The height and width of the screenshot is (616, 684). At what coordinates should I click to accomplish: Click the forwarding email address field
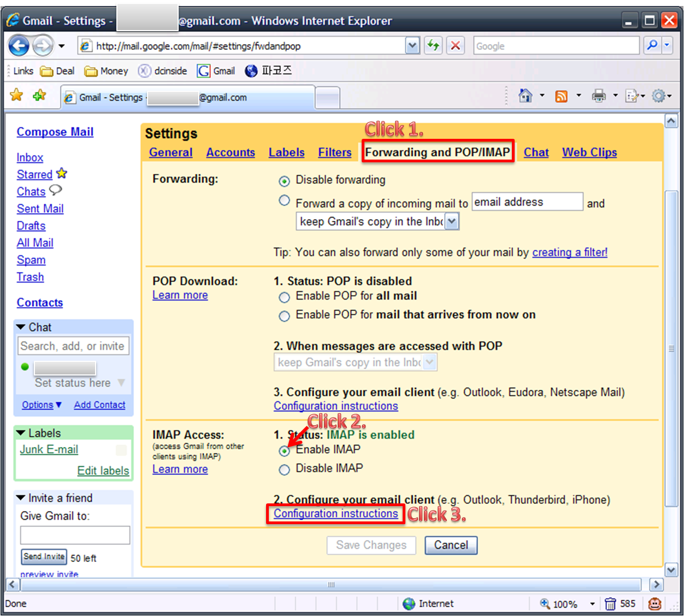(527, 202)
